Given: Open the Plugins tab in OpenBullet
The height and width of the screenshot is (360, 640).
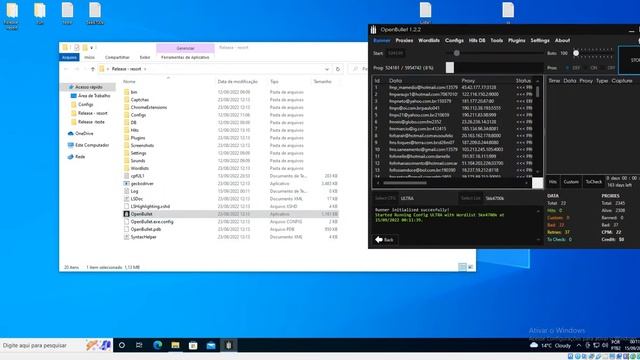Looking at the screenshot, I should [x=516, y=40].
